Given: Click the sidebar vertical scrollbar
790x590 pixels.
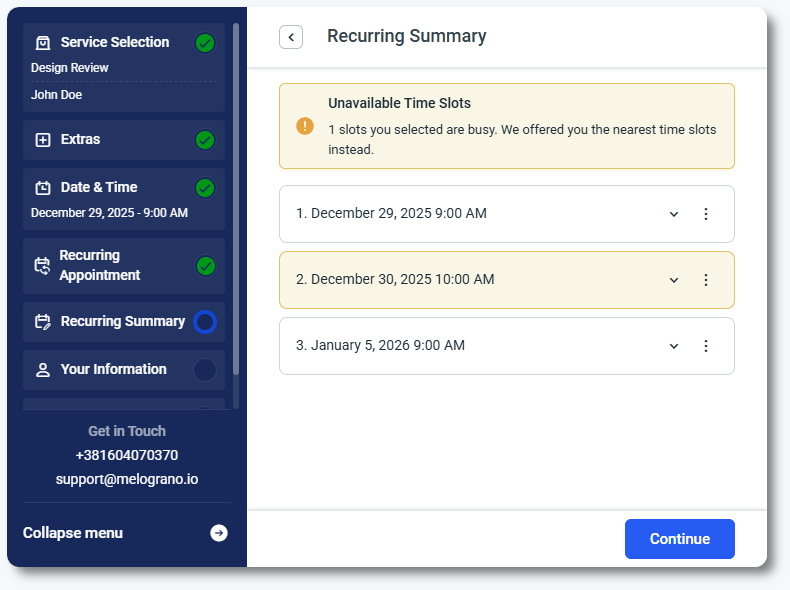Looking at the screenshot, I should point(236,200).
